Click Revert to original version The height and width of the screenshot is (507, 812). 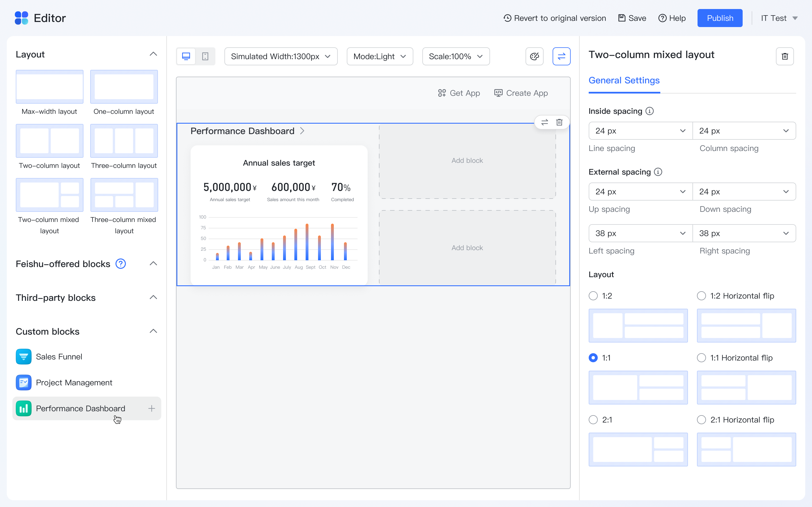coord(555,18)
